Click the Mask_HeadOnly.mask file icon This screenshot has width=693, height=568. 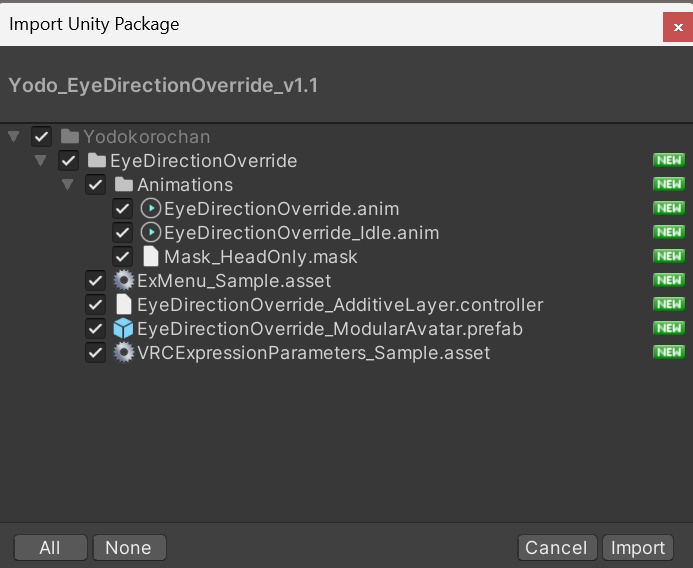pos(151,257)
